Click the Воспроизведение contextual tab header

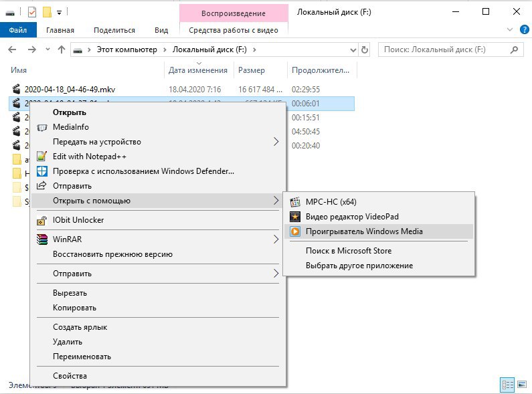(234, 13)
